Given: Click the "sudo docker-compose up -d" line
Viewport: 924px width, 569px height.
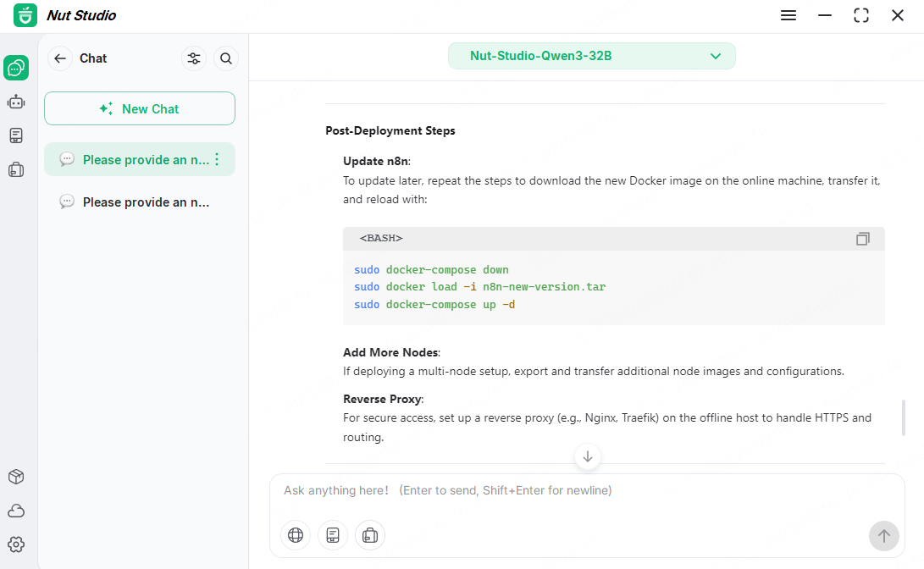Looking at the screenshot, I should (434, 305).
